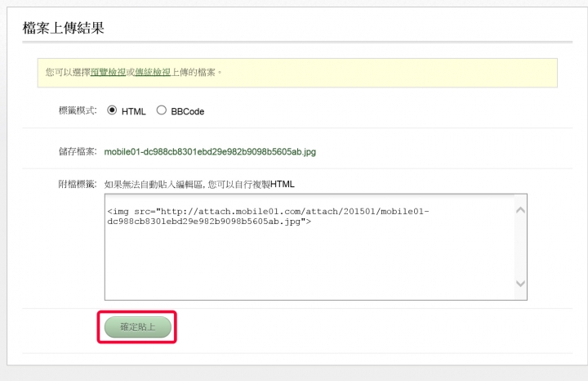Click the textarea scroll up arrow
The height and width of the screenshot is (381, 588).
tap(520, 210)
